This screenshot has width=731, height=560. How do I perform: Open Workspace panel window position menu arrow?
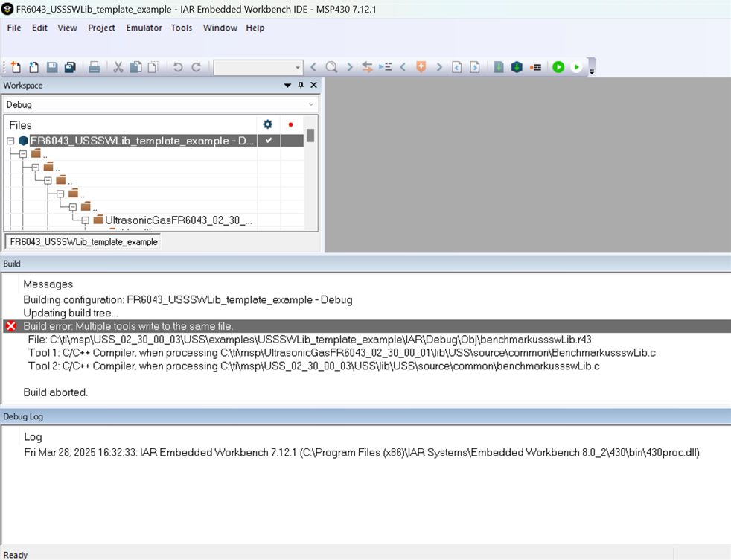tap(287, 86)
